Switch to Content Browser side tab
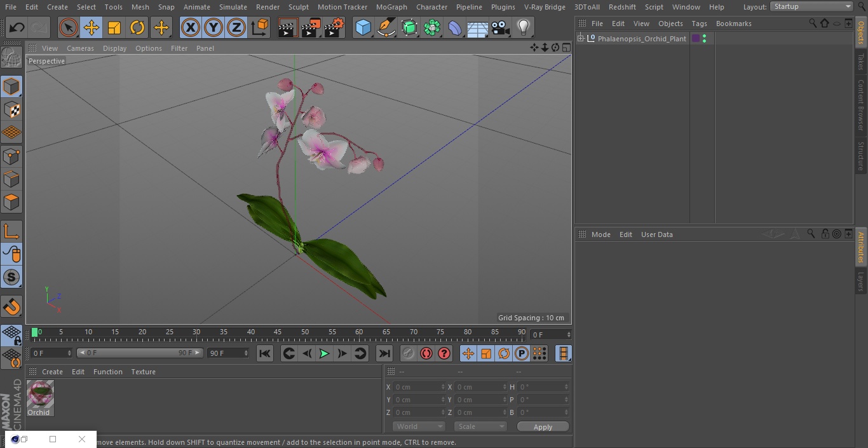The height and width of the screenshot is (448, 868). coord(861,105)
